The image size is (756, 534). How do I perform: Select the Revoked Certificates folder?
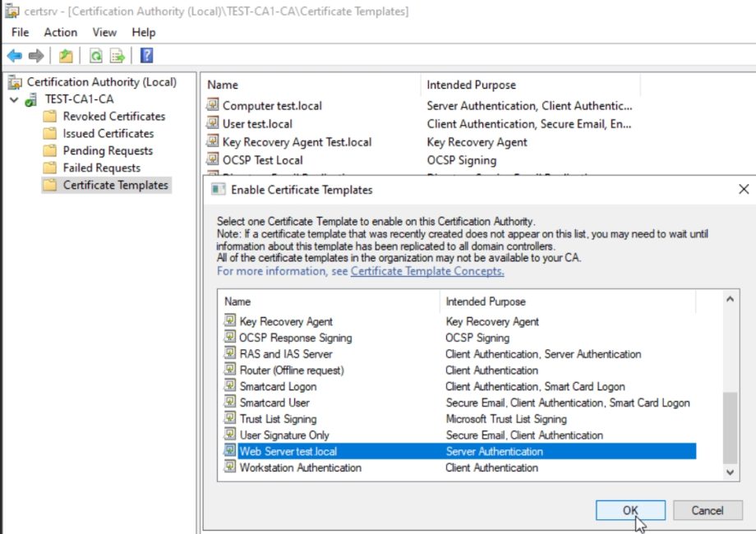tap(116, 116)
